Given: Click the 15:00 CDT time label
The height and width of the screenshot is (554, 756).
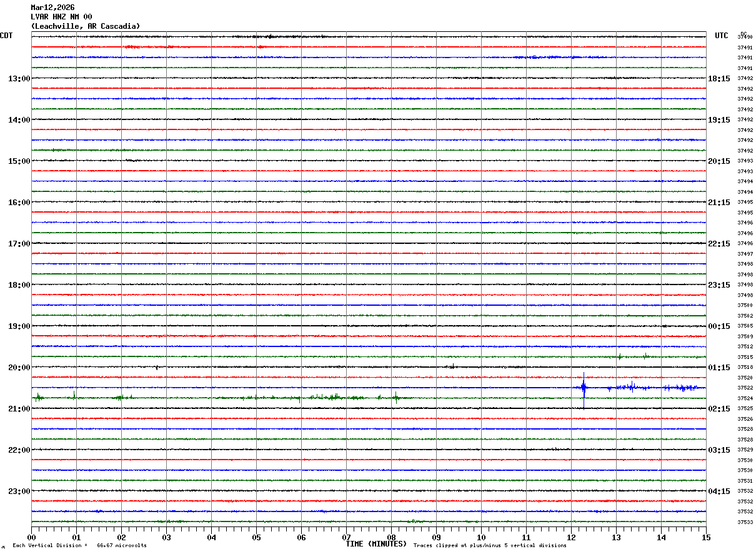Looking at the screenshot, I should pos(19,161).
